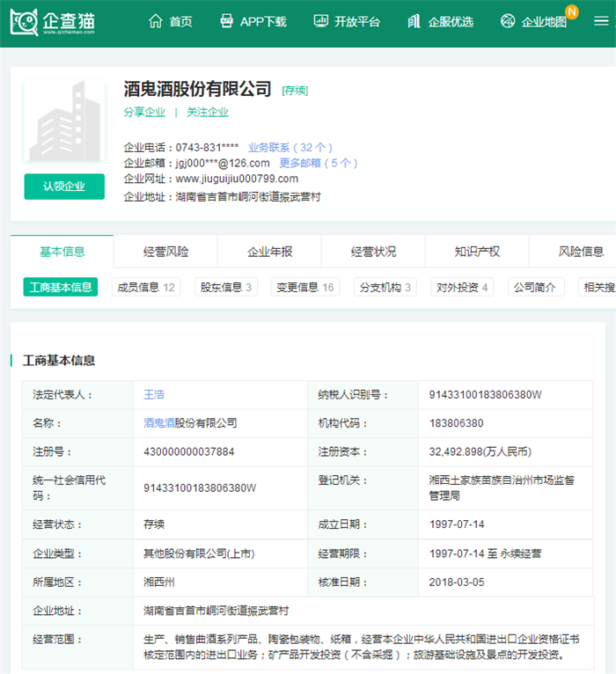This screenshot has height=674, width=616.
Task: Select the 基本信息 tab
Action: [x=62, y=252]
